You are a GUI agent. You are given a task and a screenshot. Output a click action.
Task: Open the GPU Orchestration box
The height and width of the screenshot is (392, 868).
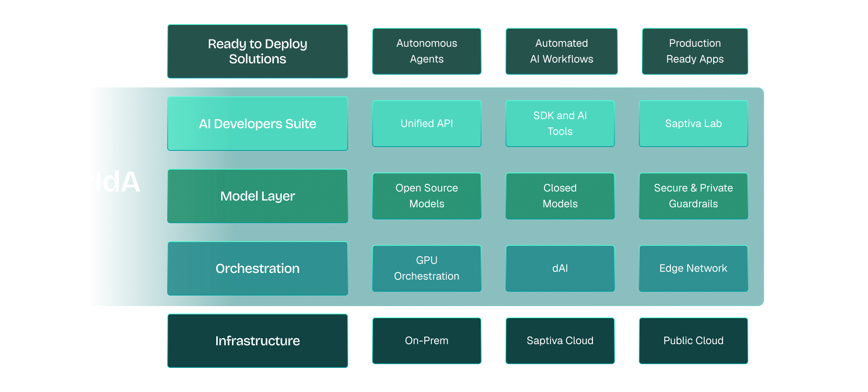coord(427,268)
